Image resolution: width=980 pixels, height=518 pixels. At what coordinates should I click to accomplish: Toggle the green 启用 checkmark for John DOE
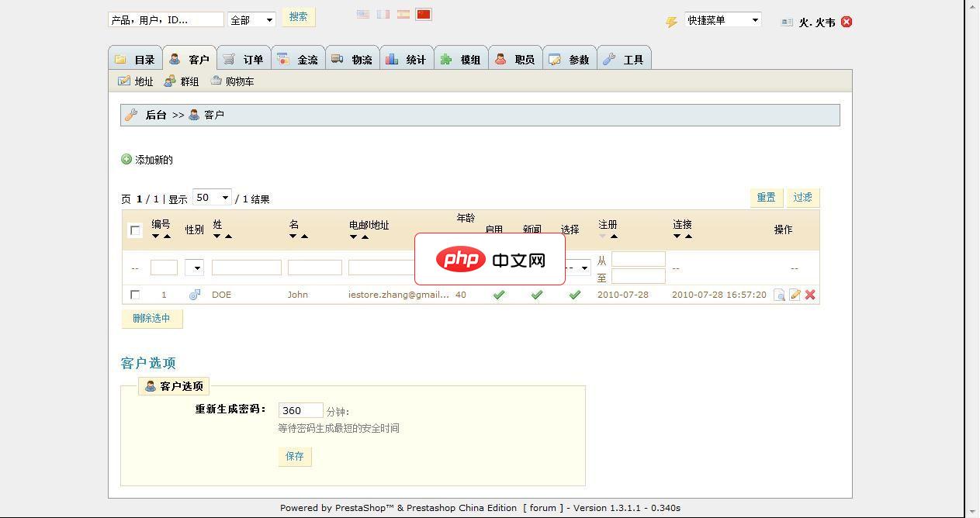(500, 295)
